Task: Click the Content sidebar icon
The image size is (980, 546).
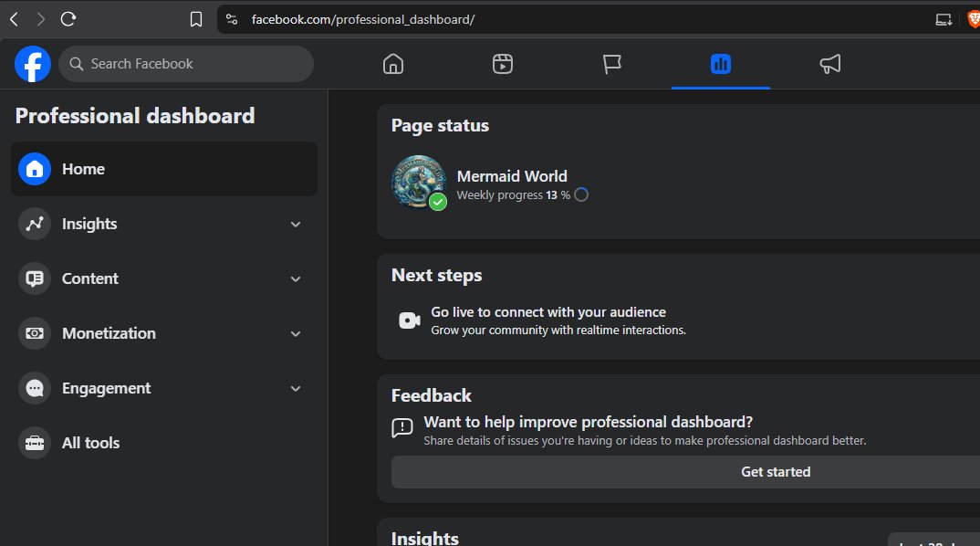Action: coord(35,278)
